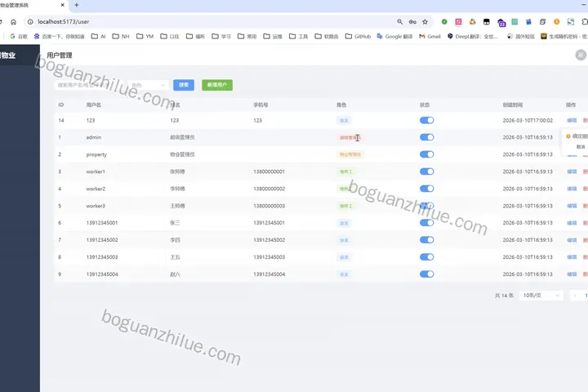Click the 用户管理 page title

60,56
